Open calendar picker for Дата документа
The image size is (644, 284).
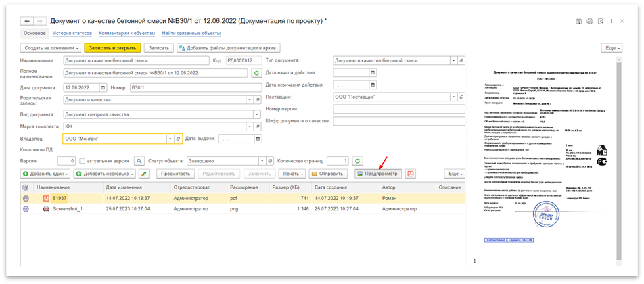tap(102, 87)
